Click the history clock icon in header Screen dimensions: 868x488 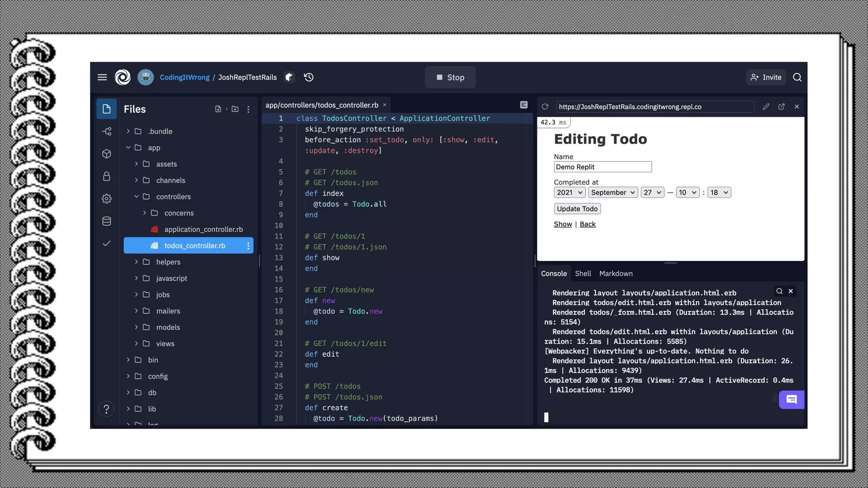click(x=309, y=77)
